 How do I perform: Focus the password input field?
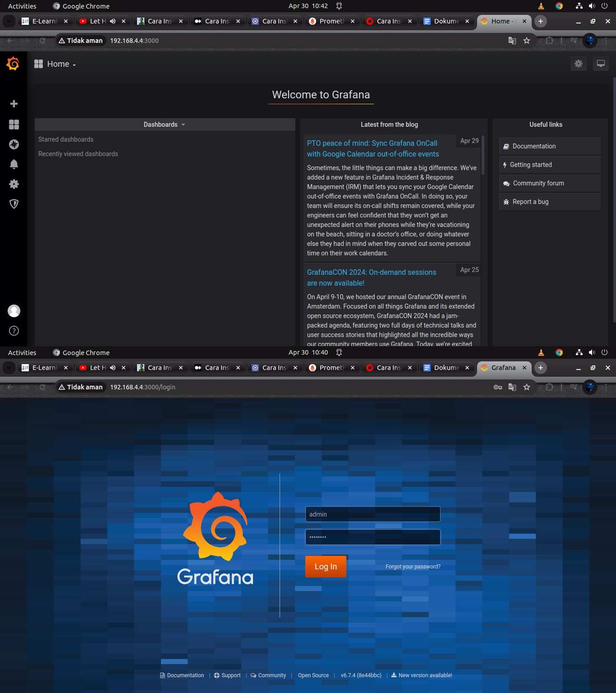[x=373, y=537]
